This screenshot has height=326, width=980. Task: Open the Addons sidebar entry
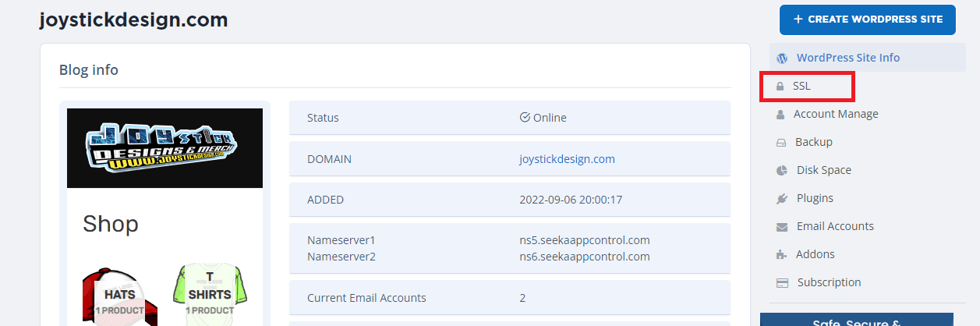815,254
